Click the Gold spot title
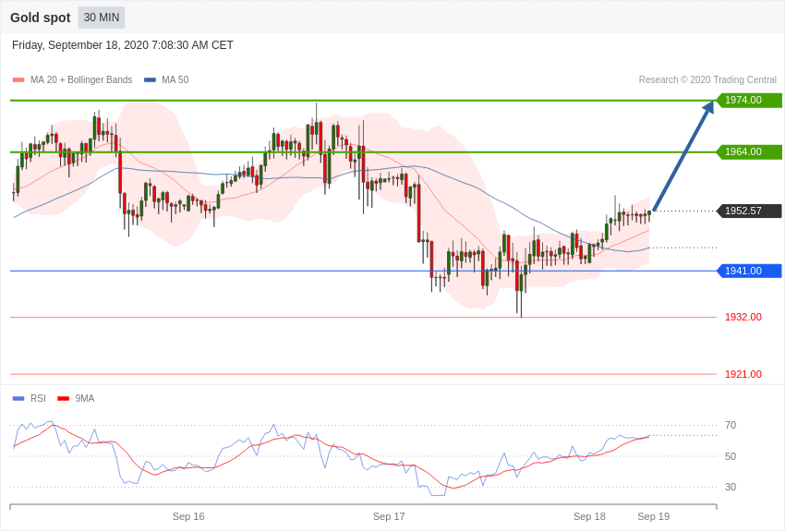The height and width of the screenshot is (532, 785). pos(41,18)
